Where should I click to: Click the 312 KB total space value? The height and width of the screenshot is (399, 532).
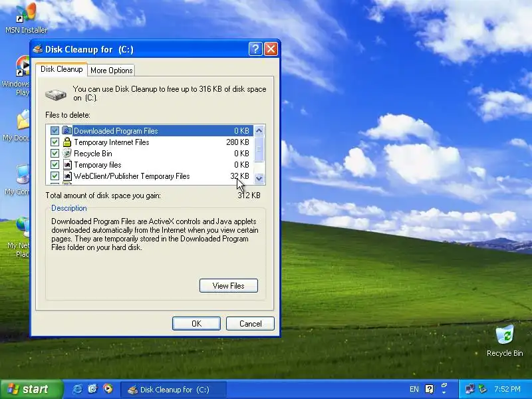[249, 196]
